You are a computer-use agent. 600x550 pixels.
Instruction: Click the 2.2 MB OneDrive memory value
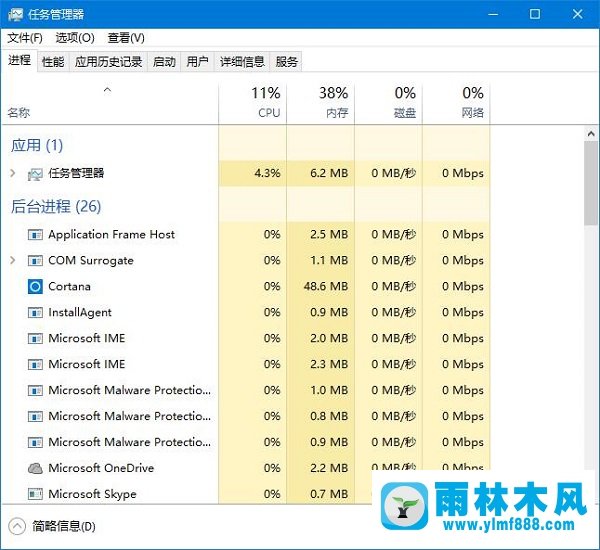pyautogui.click(x=329, y=468)
